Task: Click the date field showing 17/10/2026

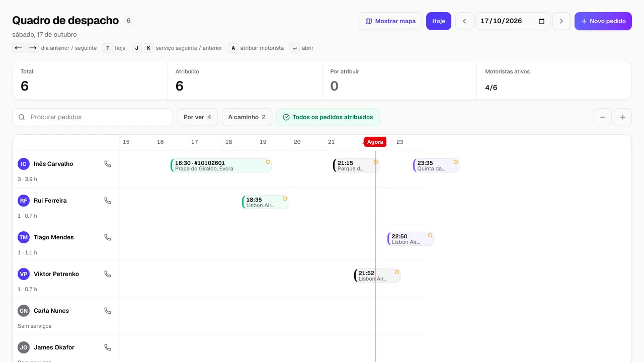Action: pos(513,21)
